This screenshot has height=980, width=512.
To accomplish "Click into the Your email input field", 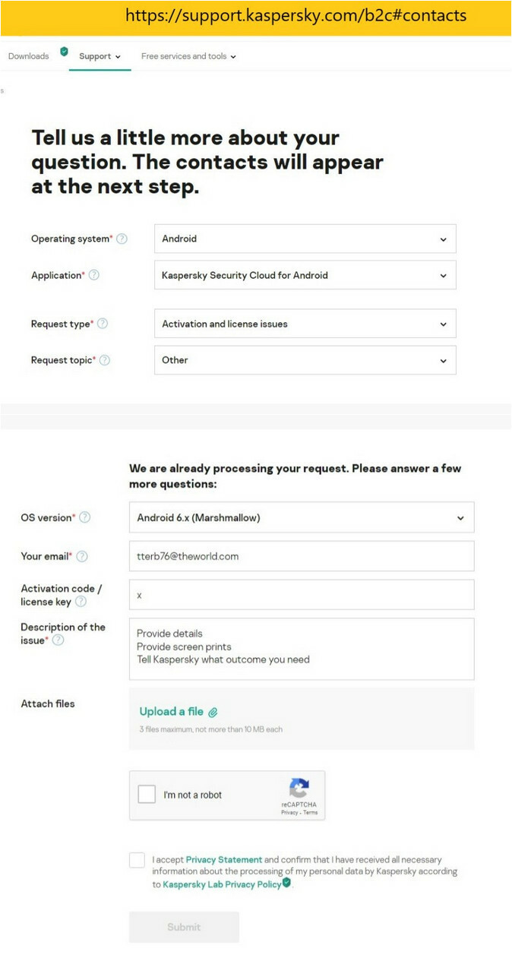I will click(x=302, y=556).
